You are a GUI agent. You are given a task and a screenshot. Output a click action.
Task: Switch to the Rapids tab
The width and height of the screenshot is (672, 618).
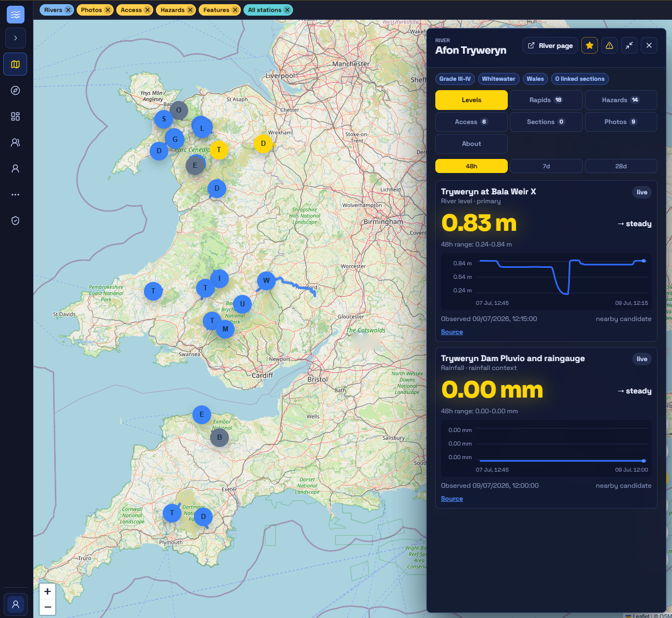[546, 100]
